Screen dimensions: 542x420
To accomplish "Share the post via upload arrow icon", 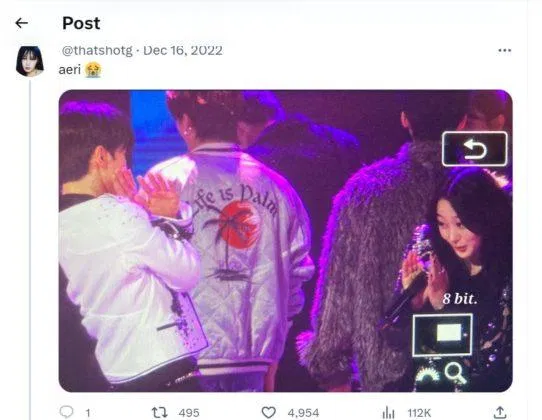I will pyautogui.click(x=500, y=412).
